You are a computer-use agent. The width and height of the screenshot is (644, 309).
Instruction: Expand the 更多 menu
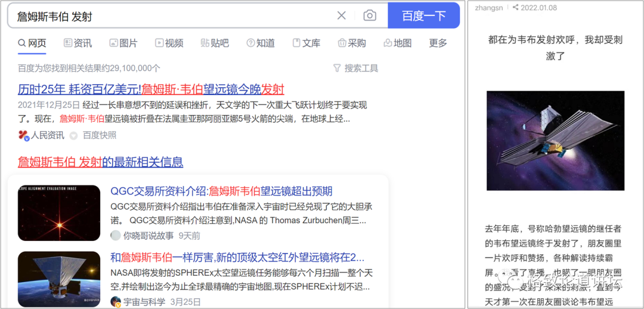(x=438, y=43)
